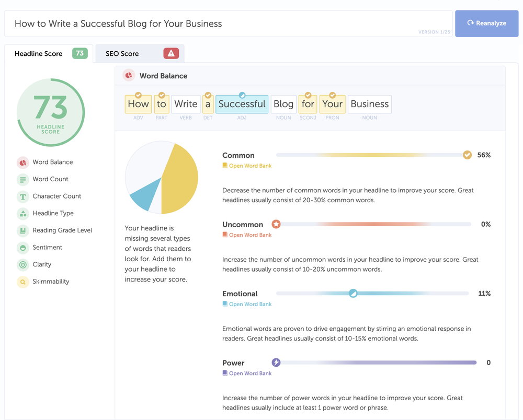Open Word Bank under Uncommon

tap(247, 235)
